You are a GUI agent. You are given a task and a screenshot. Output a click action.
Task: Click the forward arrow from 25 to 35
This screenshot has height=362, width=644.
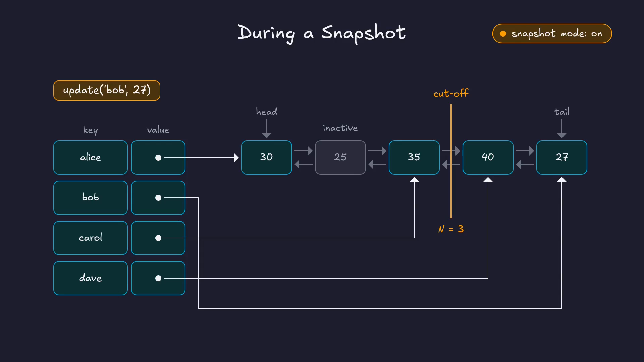point(377,151)
